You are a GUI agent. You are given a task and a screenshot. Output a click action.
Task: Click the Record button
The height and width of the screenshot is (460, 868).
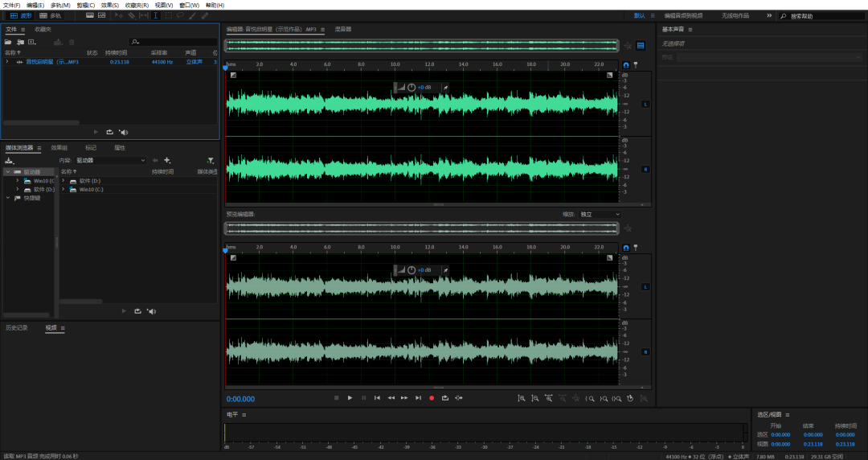(x=432, y=399)
